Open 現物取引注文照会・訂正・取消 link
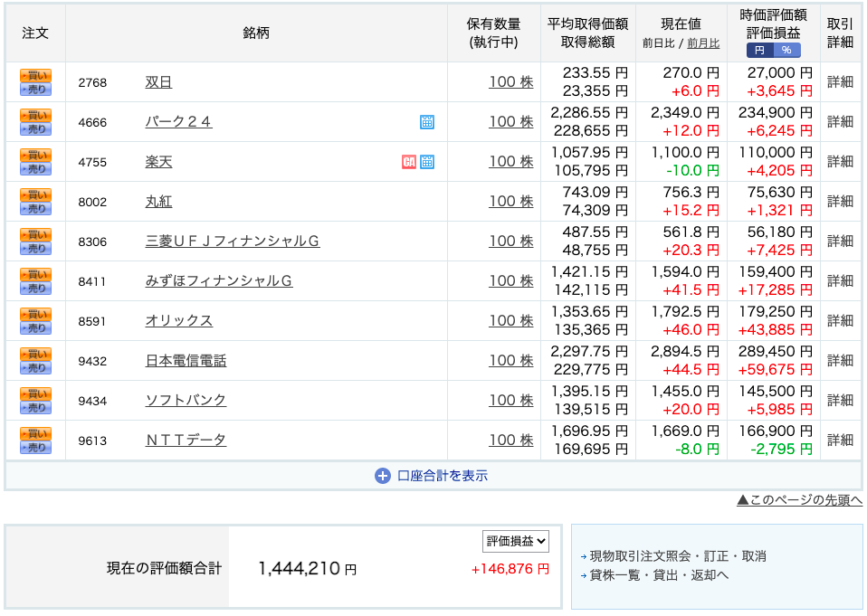 tap(678, 556)
